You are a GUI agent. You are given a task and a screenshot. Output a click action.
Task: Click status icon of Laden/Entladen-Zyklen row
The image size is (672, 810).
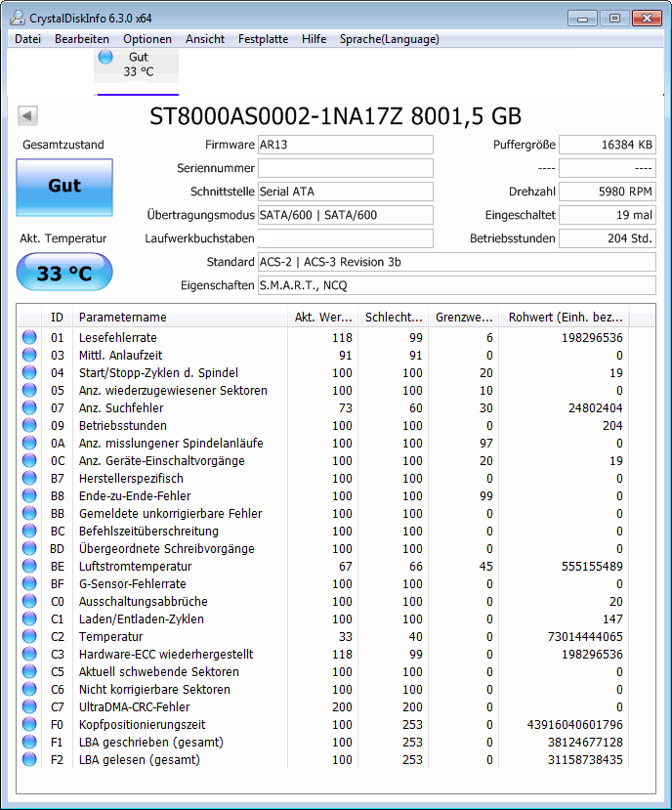pos(29,618)
